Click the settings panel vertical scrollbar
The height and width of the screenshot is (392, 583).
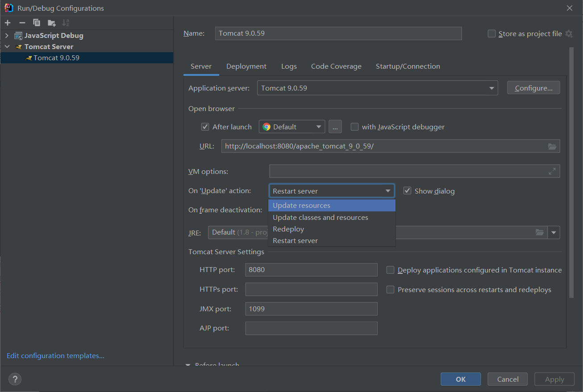pos(571,173)
